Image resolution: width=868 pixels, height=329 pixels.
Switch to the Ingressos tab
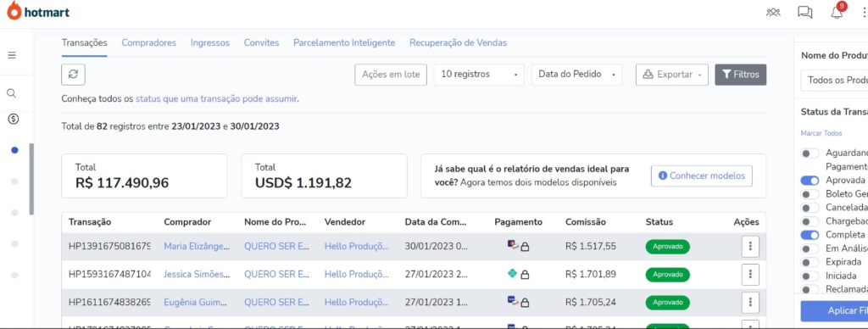pyautogui.click(x=210, y=42)
